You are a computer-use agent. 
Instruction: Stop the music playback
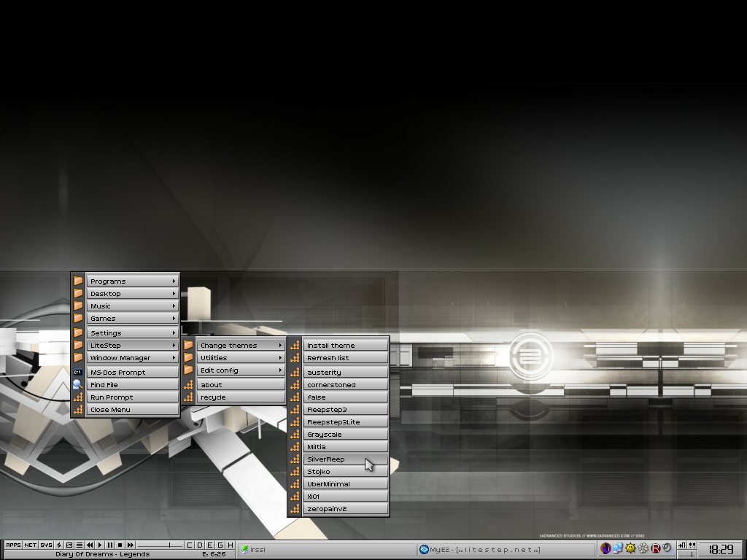tap(120, 545)
